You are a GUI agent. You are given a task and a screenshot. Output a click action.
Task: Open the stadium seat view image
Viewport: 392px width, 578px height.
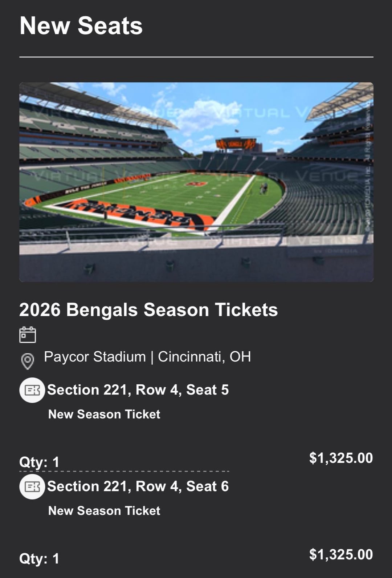pos(196,182)
